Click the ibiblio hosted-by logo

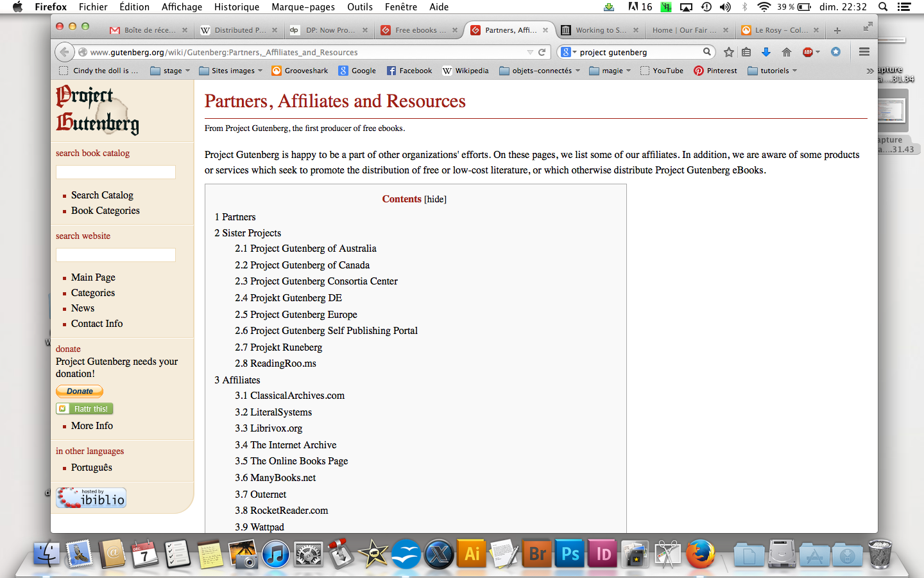tap(91, 498)
